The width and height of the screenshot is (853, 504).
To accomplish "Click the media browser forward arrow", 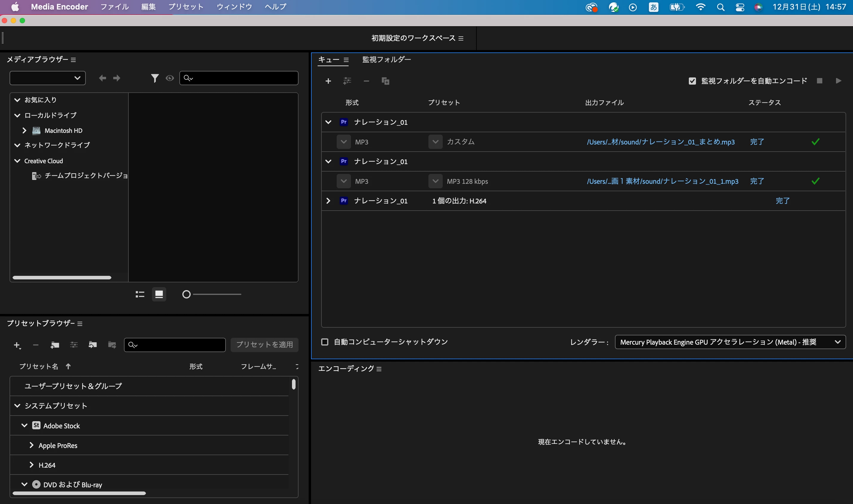I will point(116,78).
